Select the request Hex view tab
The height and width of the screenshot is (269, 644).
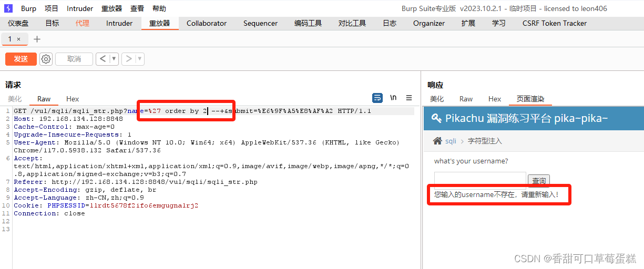(73, 99)
